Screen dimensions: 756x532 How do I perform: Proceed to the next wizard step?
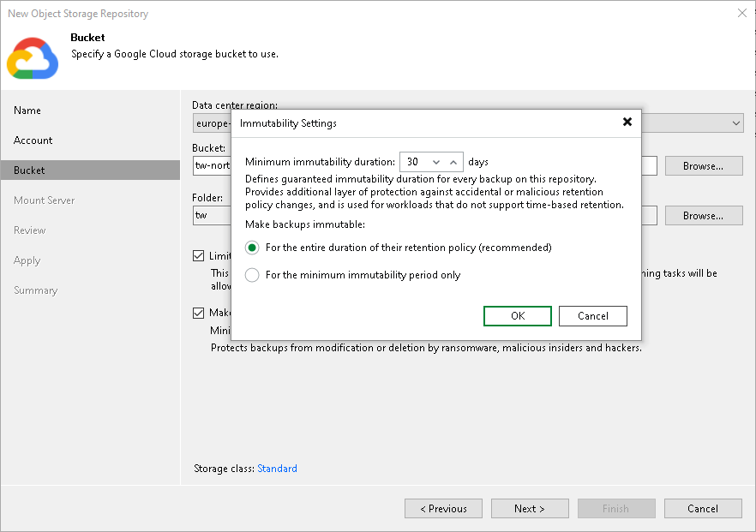tap(530, 508)
